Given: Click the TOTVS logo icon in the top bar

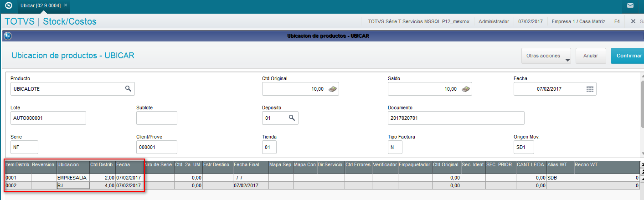Looking at the screenshot, I should (8, 5).
